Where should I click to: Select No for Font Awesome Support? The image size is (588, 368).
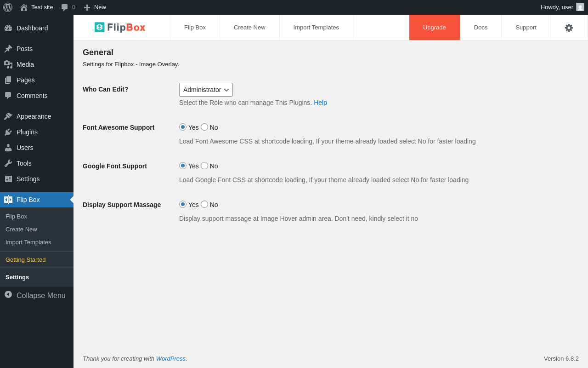tap(204, 127)
